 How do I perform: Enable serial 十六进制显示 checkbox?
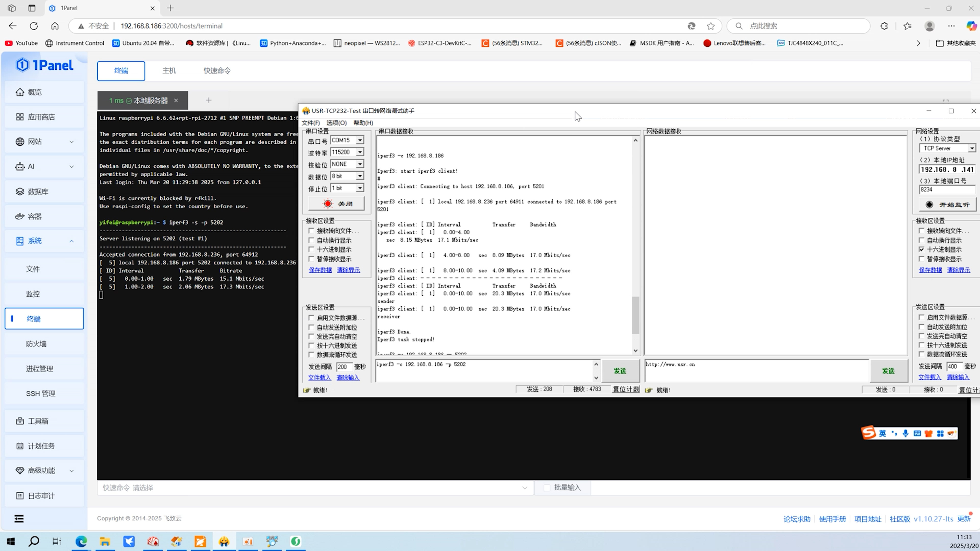coord(311,249)
